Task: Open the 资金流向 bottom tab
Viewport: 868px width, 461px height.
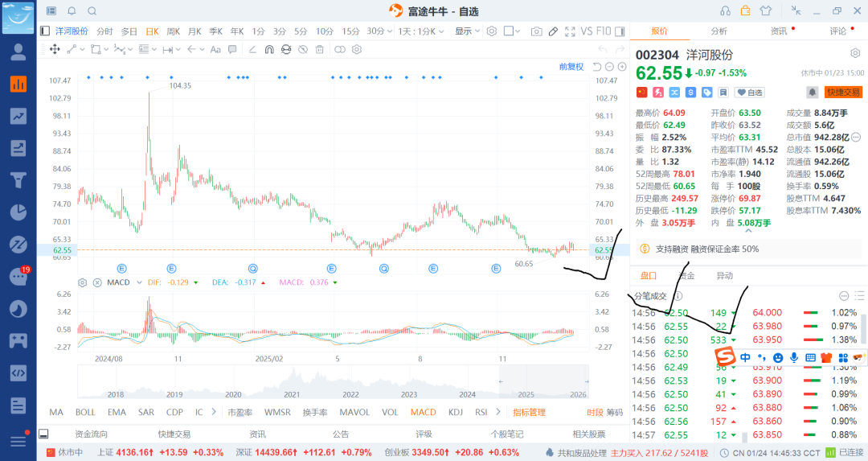Action: 91,434
